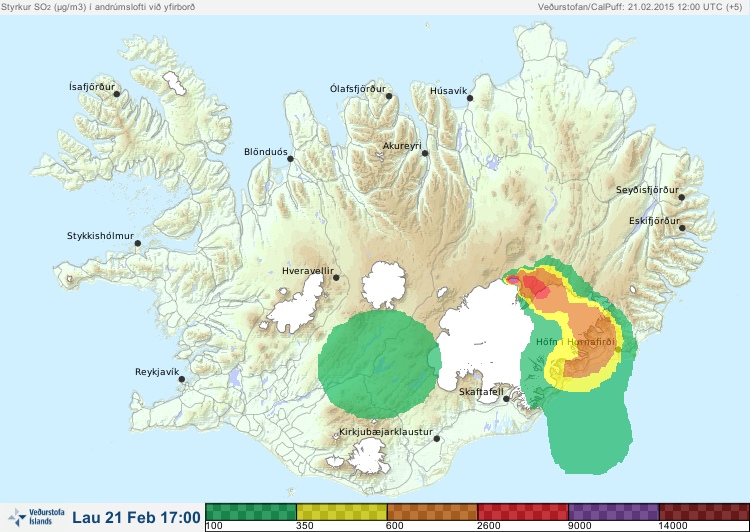Image resolution: width=750 pixels, height=532 pixels.
Task: Click the Skaftafell marker dot
Action: click(x=506, y=399)
